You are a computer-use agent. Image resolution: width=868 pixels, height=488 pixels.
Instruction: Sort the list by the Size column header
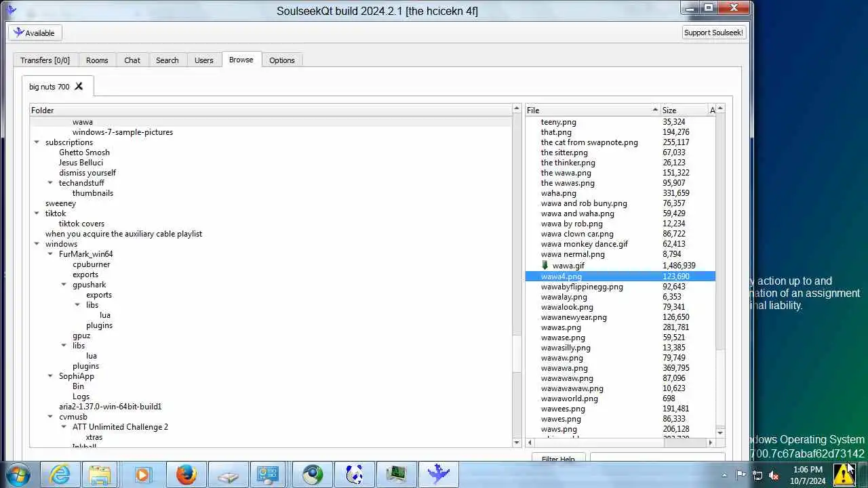[x=684, y=110]
